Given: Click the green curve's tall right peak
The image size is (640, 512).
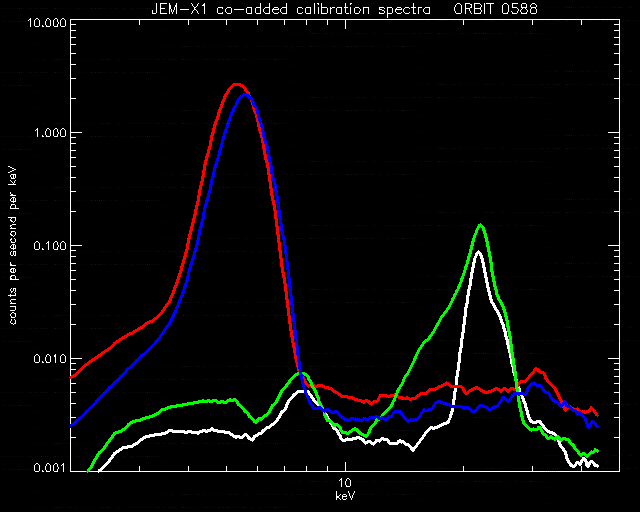Looking at the screenshot, I should coord(481,225).
